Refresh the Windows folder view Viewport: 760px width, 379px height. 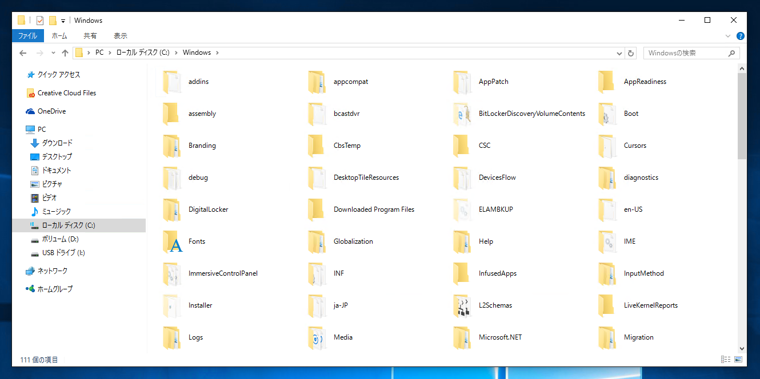coord(631,53)
